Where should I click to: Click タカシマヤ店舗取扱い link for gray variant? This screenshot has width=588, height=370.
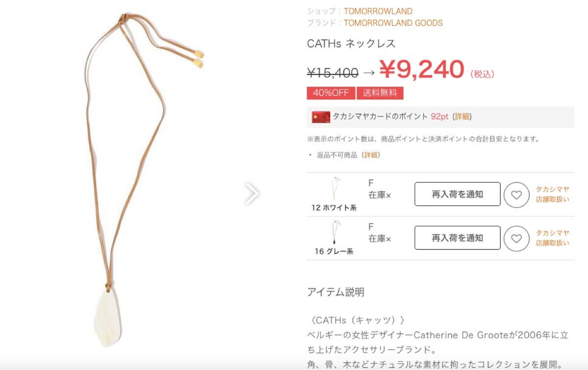click(553, 238)
